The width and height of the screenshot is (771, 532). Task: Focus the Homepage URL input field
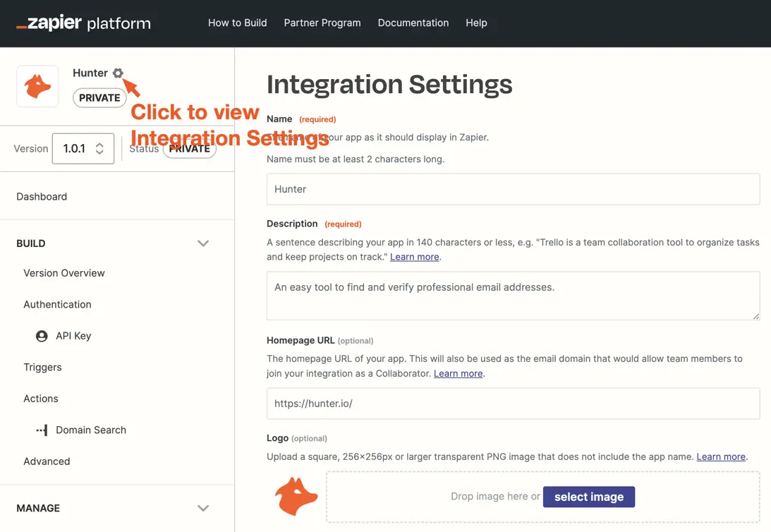(514, 404)
